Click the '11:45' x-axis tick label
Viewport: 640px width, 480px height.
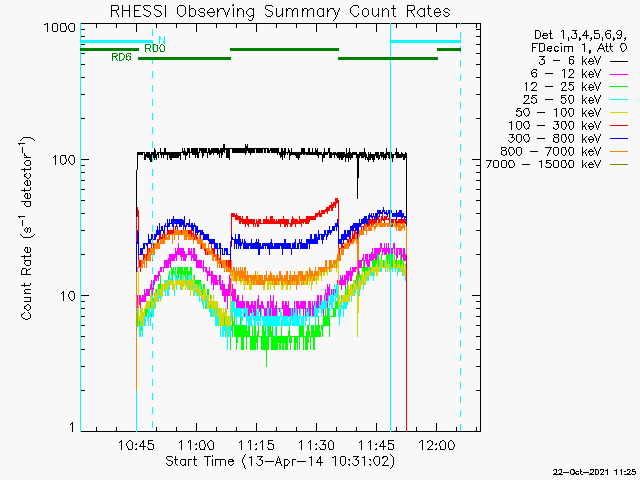[x=376, y=445]
